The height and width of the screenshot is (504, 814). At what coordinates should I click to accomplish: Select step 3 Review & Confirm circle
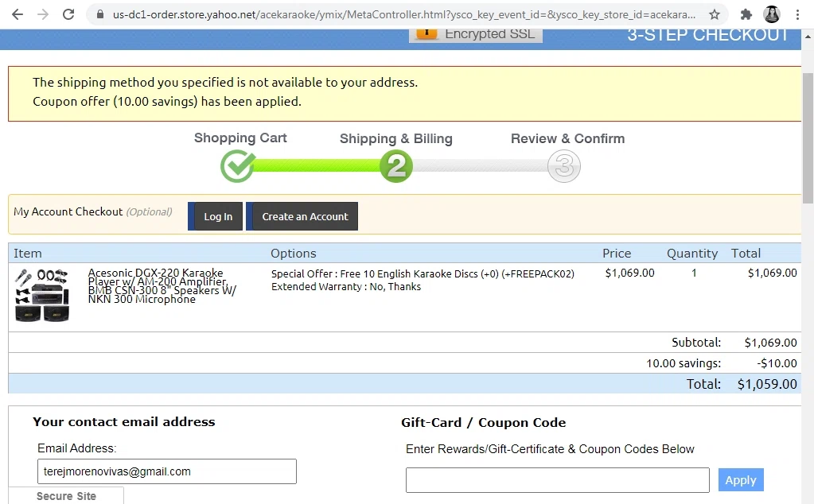click(564, 166)
